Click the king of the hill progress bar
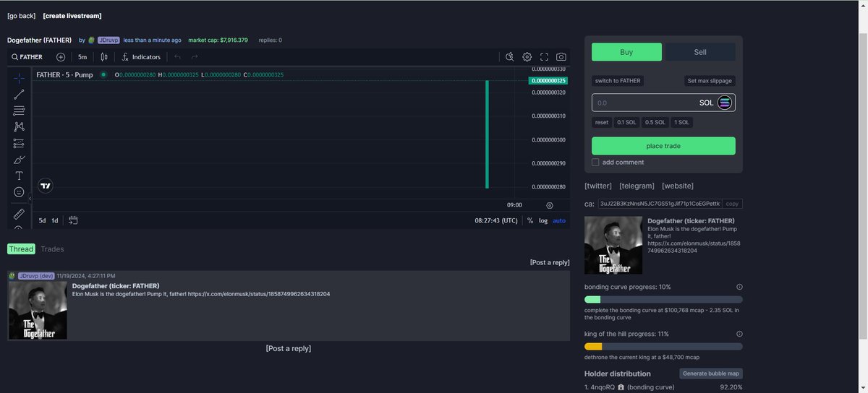 pyautogui.click(x=663, y=347)
